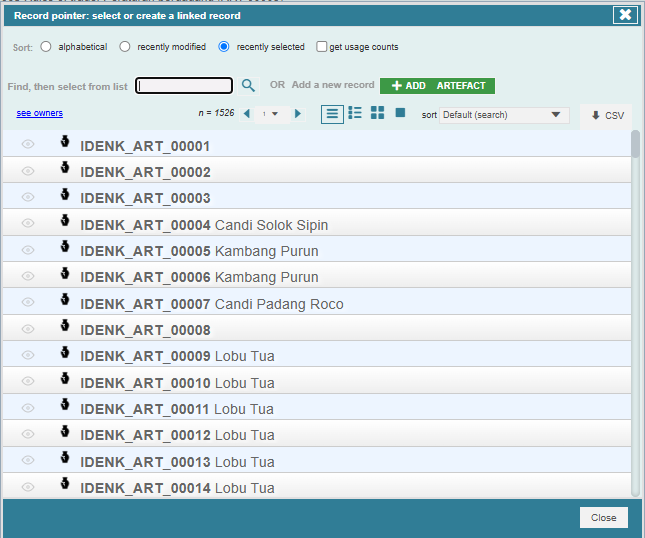Click artefact icon of IDENK_ART_00005
645x538 pixels.
pyautogui.click(x=65, y=246)
